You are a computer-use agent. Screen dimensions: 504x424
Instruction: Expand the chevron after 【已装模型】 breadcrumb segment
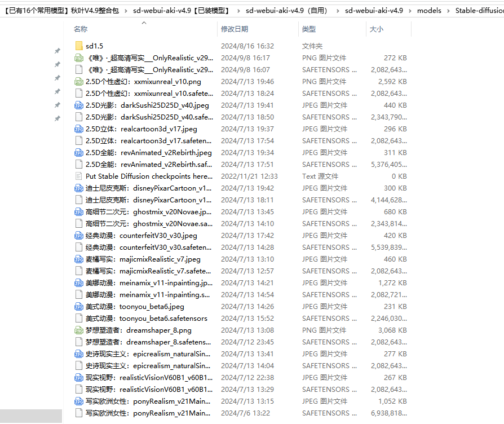point(238,11)
